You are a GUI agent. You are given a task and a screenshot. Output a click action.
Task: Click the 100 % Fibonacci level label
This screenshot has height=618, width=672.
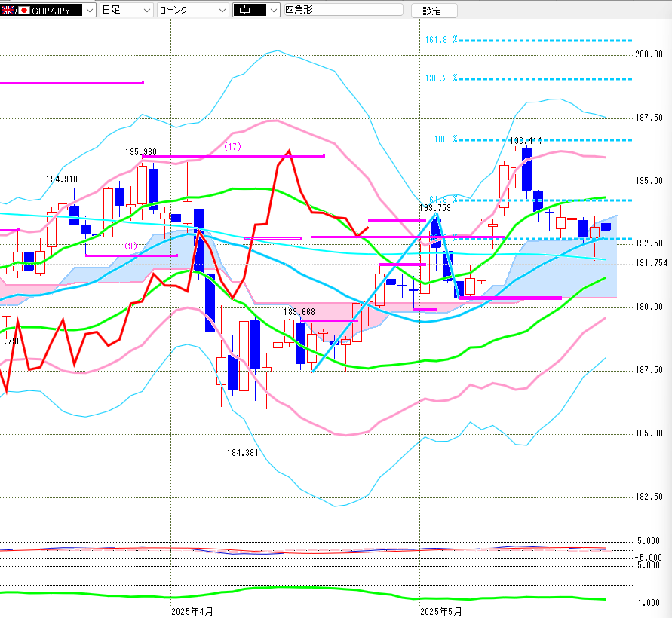tap(446, 139)
